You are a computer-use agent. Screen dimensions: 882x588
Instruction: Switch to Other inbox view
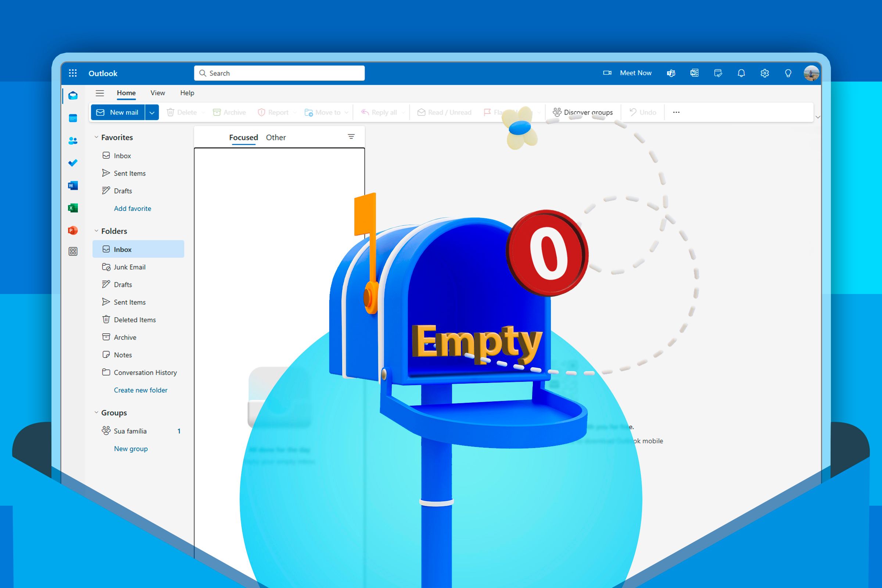(276, 137)
